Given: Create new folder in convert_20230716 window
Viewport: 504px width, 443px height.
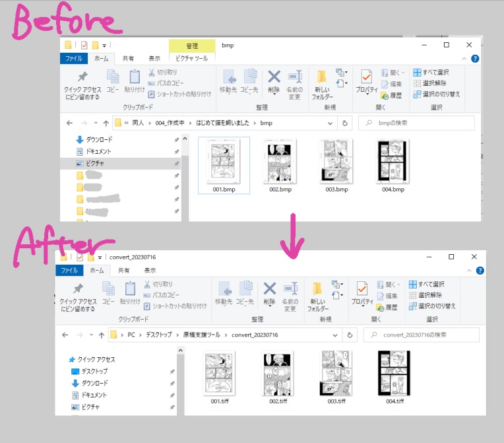Looking at the screenshot, I should click(x=317, y=296).
